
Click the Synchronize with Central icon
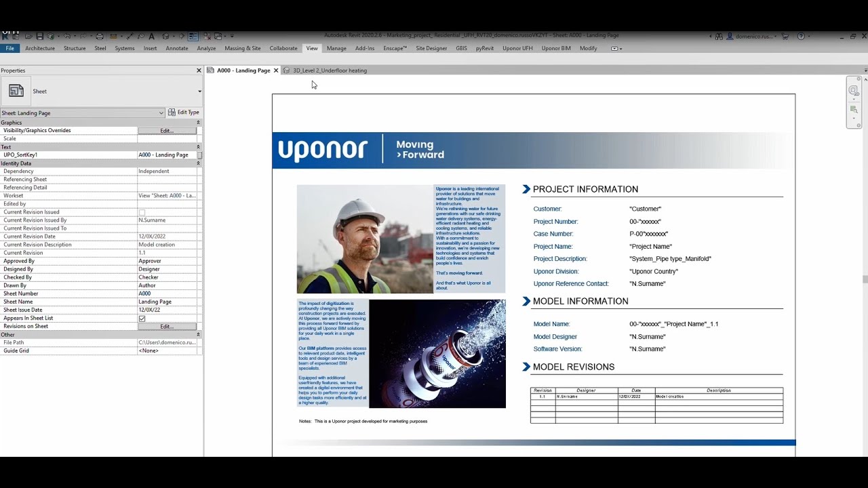point(51,36)
